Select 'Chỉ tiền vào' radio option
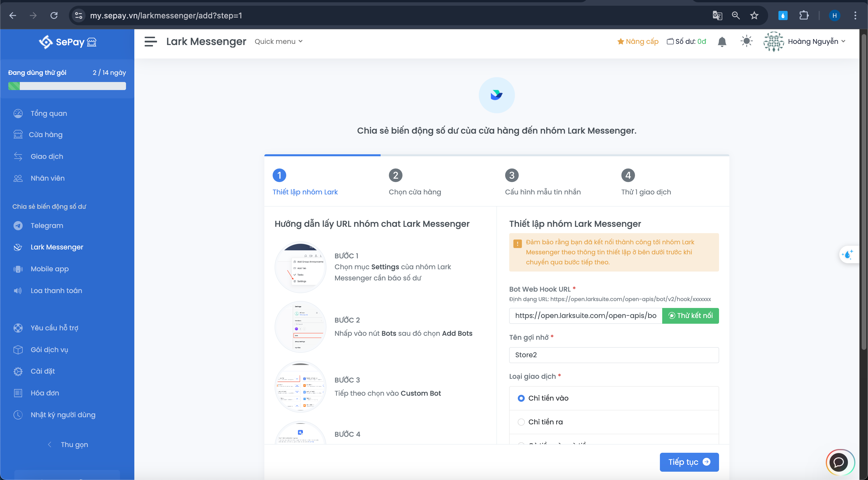The image size is (868, 480). coord(521,398)
